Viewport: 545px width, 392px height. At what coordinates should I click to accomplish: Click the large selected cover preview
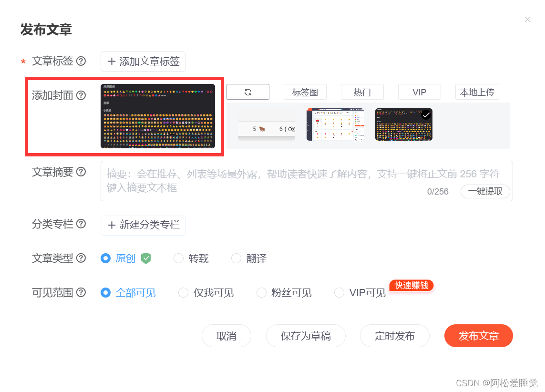[x=158, y=116]
